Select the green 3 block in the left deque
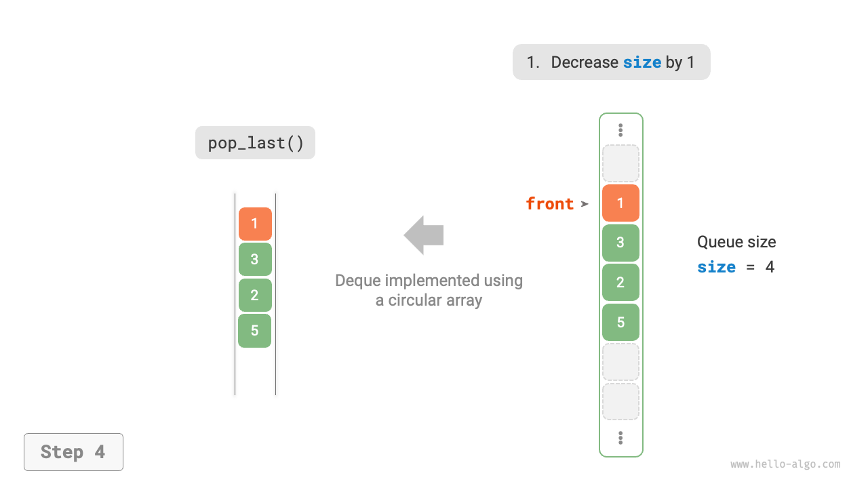 coord(255,260)
